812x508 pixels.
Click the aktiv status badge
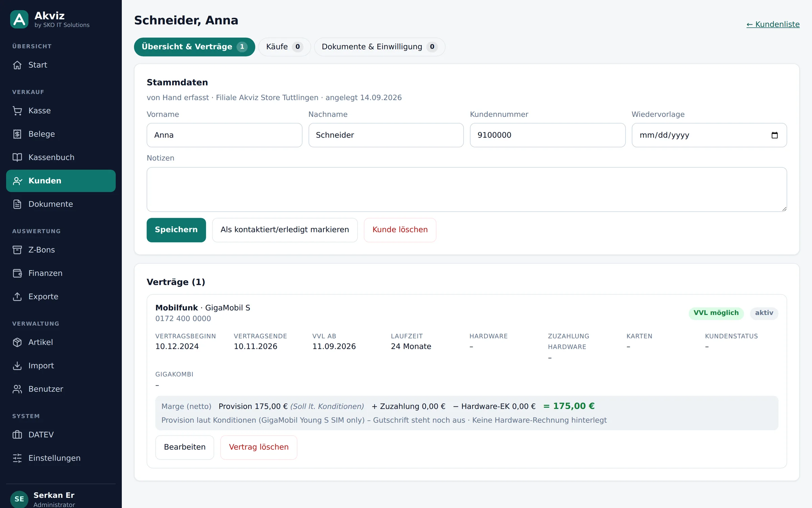(764, 313)
